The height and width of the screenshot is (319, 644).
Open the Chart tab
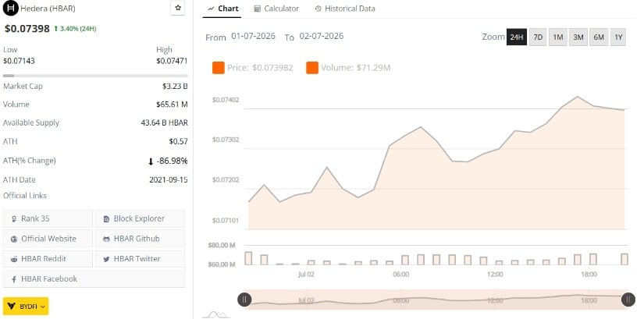223,9
